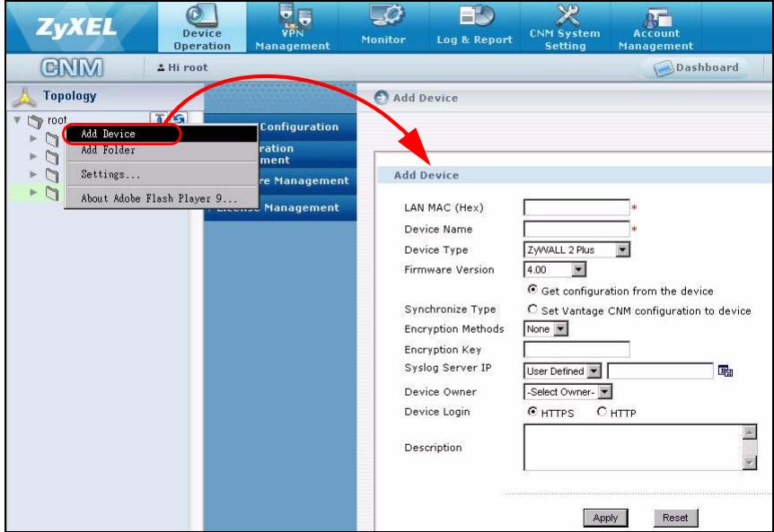Open the Device Operation tab
The image size is (774, 532).
[202, 27]
